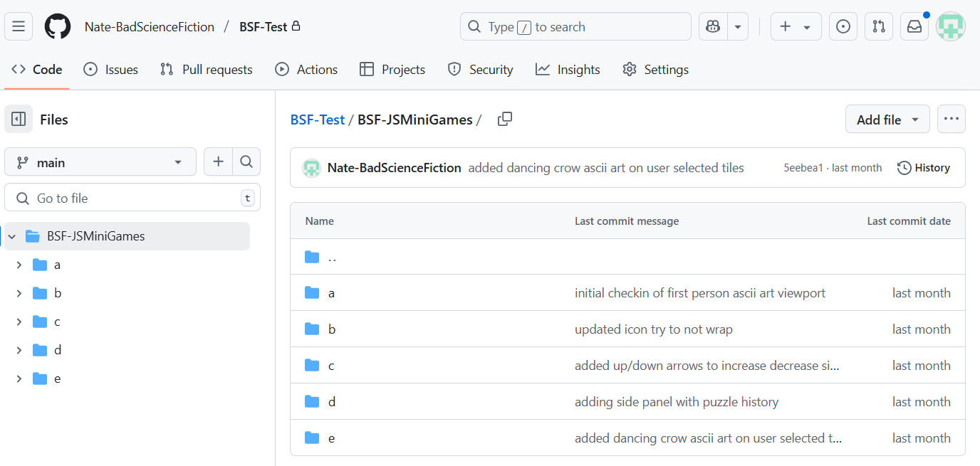Switch to the Issues tab
The width and height of the screenshot is (980, 466).
point(111,69)
